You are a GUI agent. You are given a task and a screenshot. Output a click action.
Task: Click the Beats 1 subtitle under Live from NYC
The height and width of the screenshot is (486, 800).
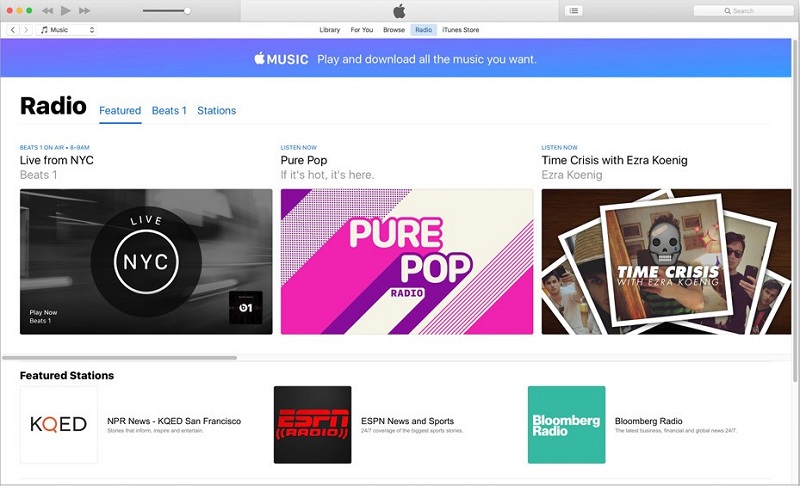pos(39,175)
